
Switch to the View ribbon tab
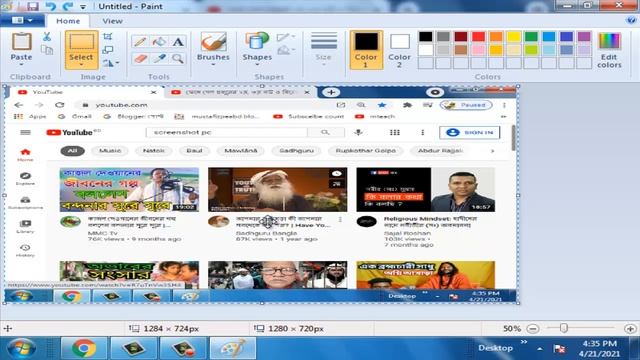pos(112,21)
